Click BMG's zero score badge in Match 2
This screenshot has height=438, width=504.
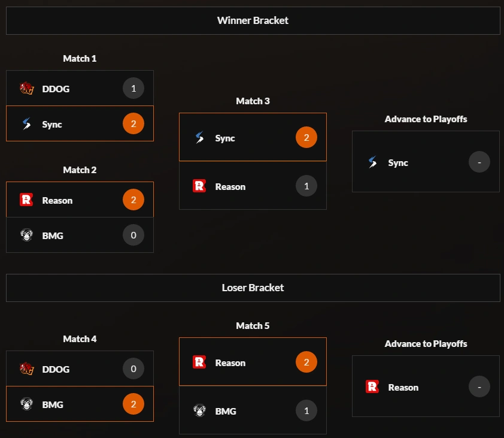pos(133,235)
